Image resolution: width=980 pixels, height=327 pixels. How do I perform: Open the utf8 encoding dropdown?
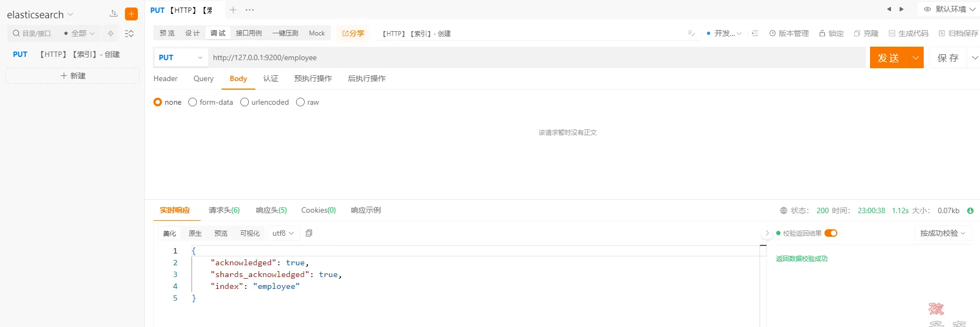click(x=283, y=233)
